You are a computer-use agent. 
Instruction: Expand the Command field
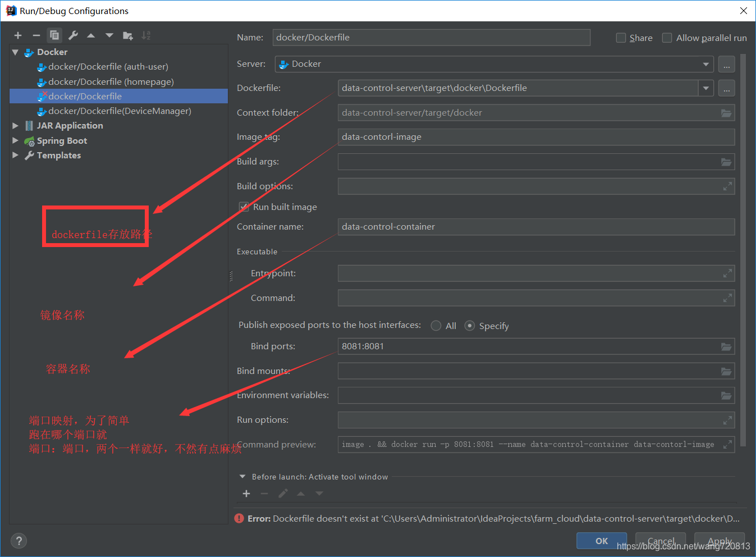click(727, 298)
